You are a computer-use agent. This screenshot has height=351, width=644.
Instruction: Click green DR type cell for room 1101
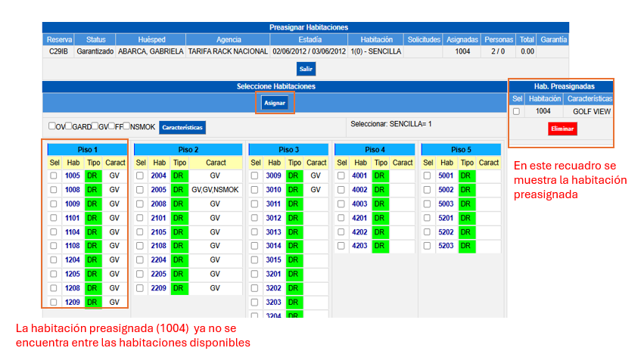[x=93, y=218]
